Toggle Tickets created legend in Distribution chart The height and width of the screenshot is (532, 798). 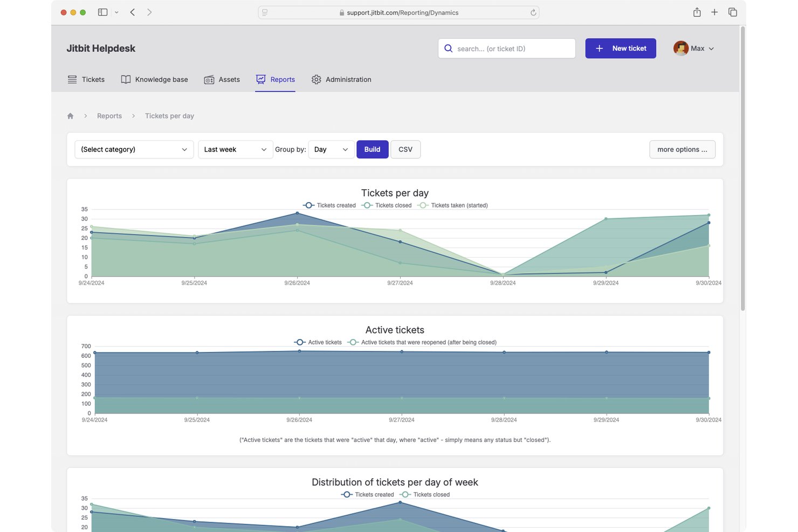coord(367,494)
